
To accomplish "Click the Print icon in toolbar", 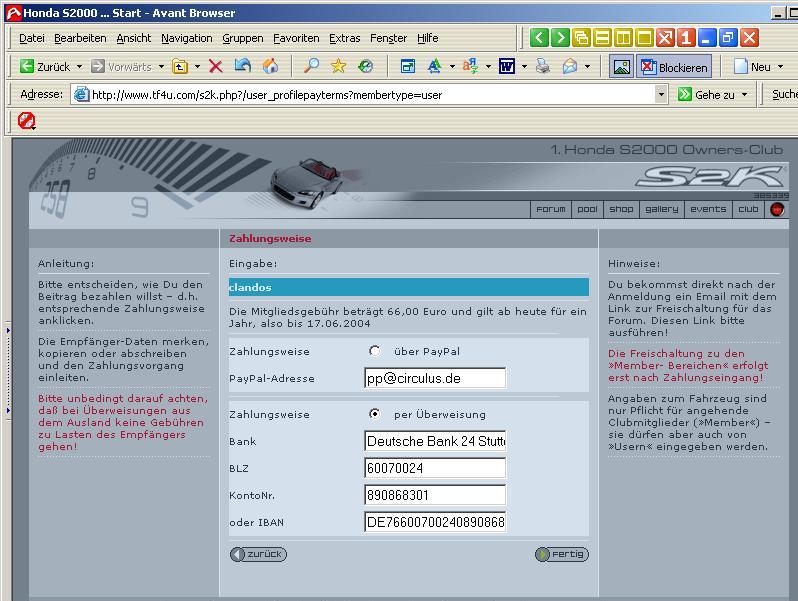I will point(542,67).
